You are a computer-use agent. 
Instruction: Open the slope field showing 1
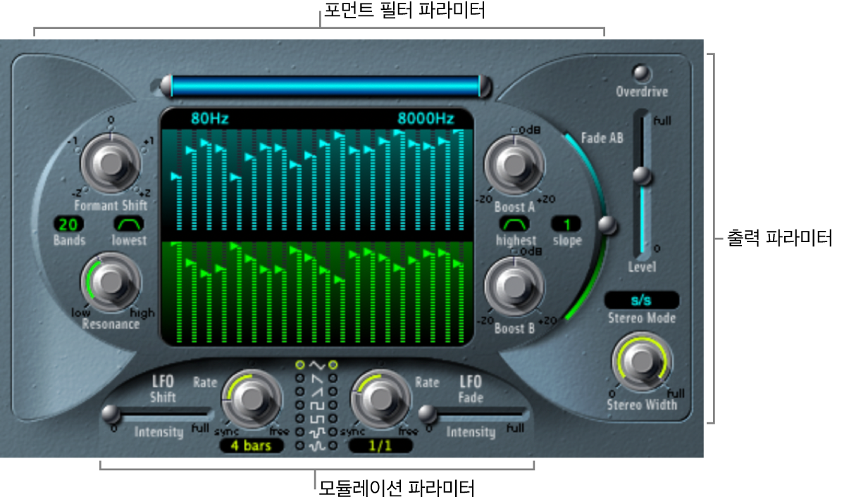(566, 225)
